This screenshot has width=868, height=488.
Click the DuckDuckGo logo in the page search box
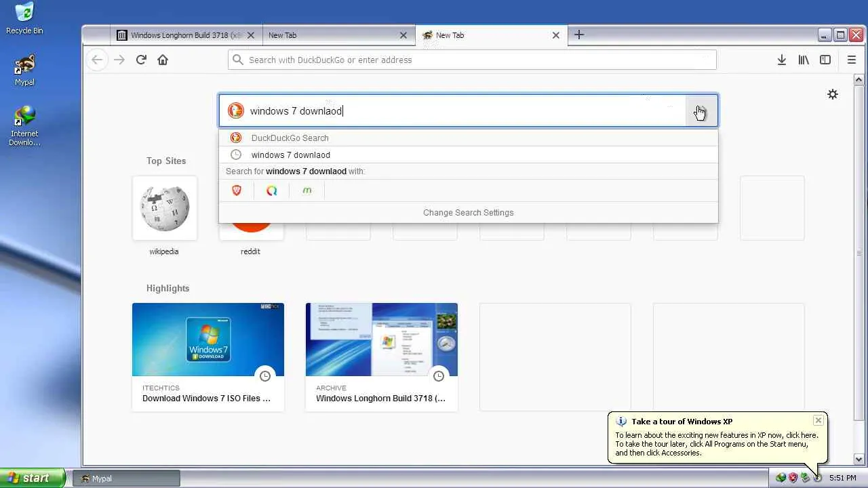click(x=236, y=110)
